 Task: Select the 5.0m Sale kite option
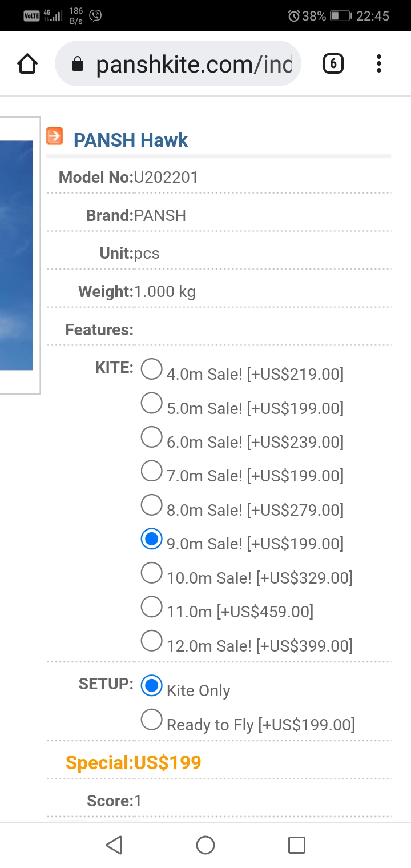pos(151,403)
